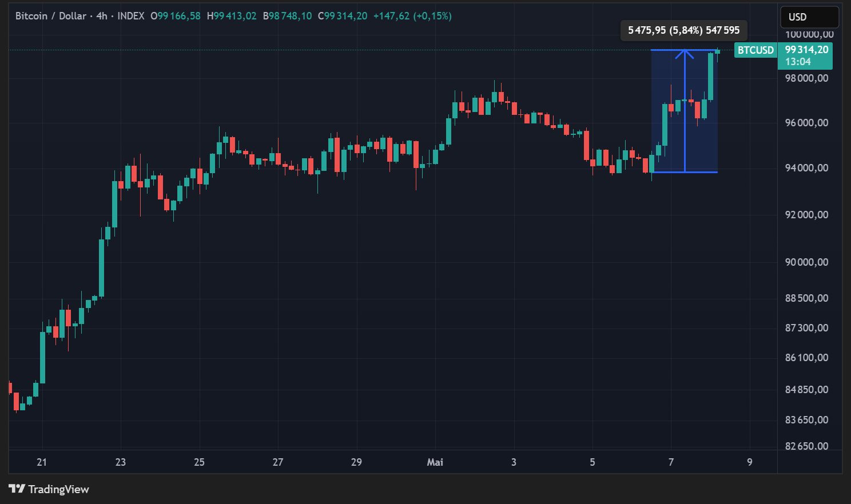This screenshot has height=504, width=851.
Task: Select the Bitcoin / Dollar symbol title
Action: tap(50, 16)
